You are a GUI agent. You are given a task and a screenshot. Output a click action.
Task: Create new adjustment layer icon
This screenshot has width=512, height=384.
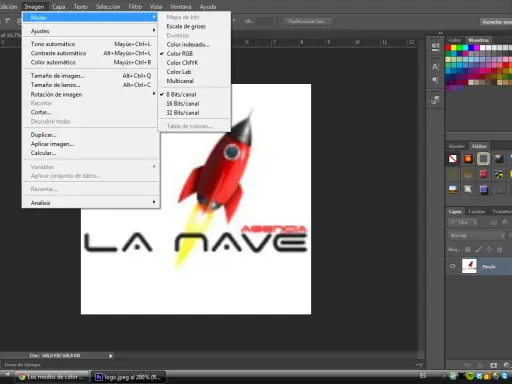506,365
